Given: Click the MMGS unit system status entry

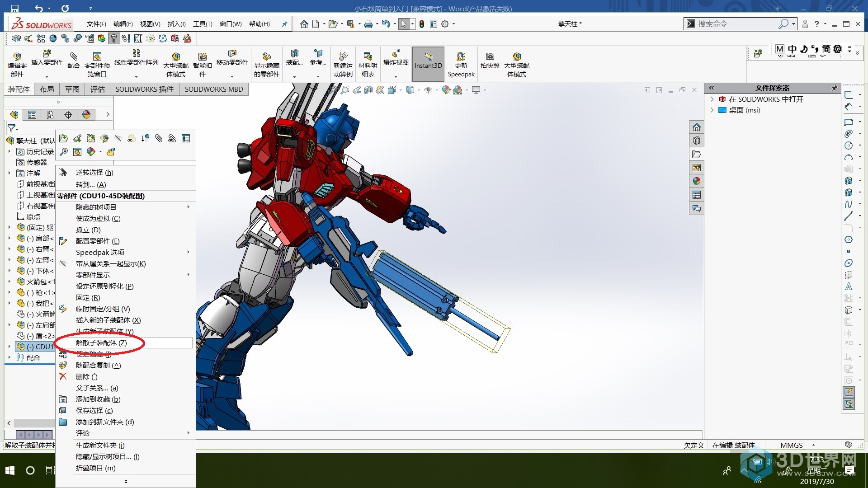Looking at the screenshot, I should coord(791,445).
